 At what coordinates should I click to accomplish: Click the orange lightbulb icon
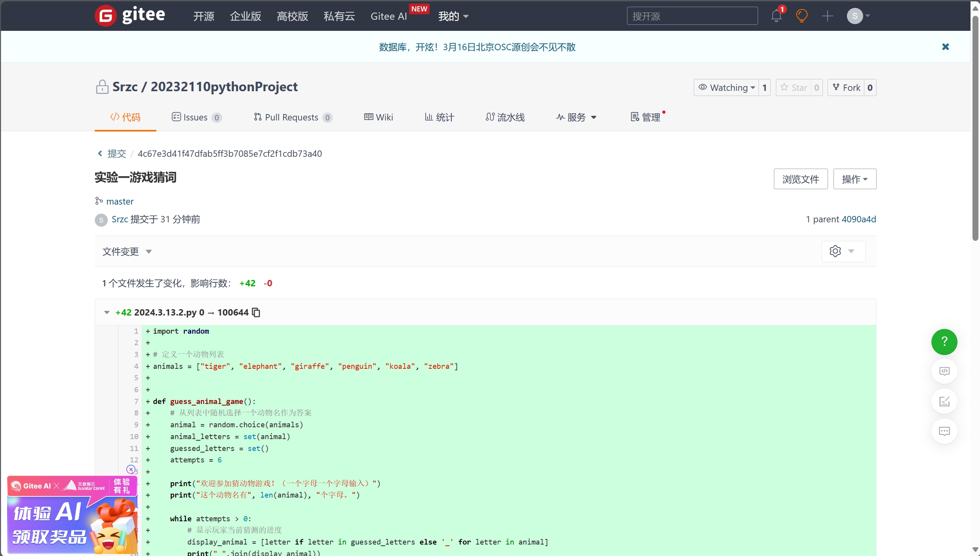tap(802, 16)
